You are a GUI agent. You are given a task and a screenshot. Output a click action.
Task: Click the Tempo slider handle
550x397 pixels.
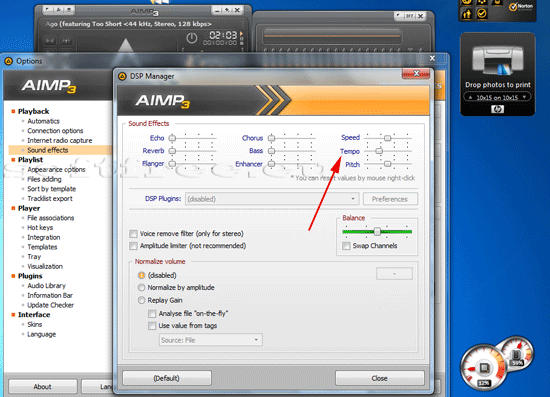[379, 151]
